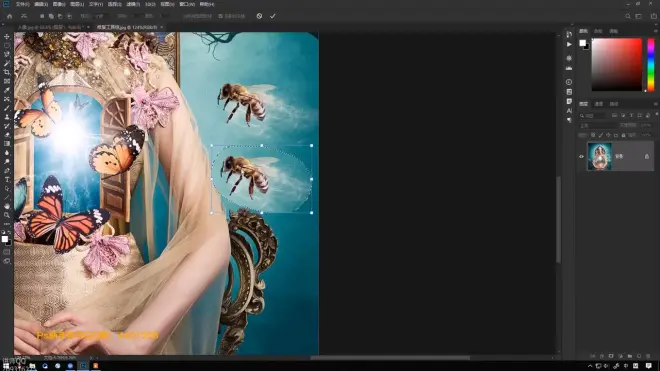Screen dimensions: 660x371
Task: Open the Edit Toolbar three-dots icon
Action: coord(7,224)
